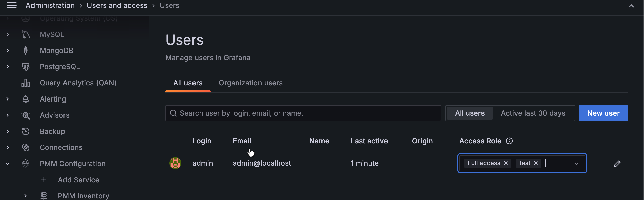Click the New user button
The height and width of the screenshot is (200, 644).
(x=603, y=113)
